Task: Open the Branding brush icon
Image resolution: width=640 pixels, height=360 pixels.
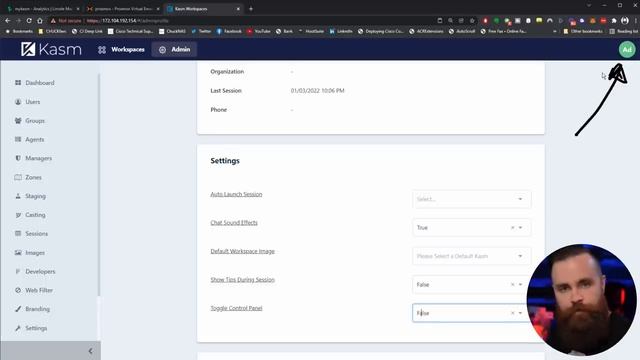Action: (18, 309)
